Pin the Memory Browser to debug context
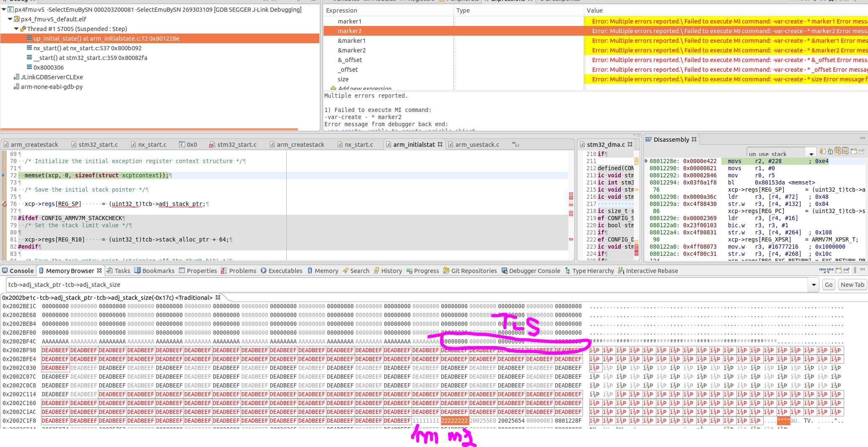 [x=846, y=270]
